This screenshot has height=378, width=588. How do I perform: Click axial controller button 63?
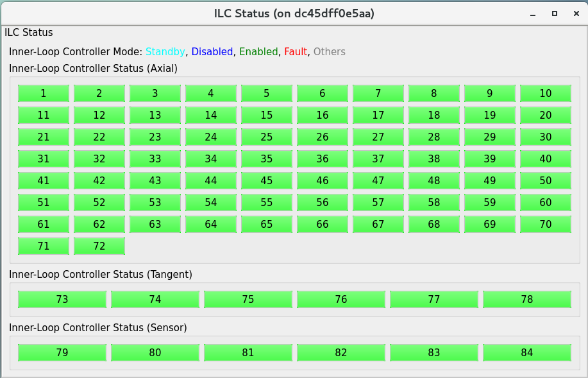[x=155, y=225]
